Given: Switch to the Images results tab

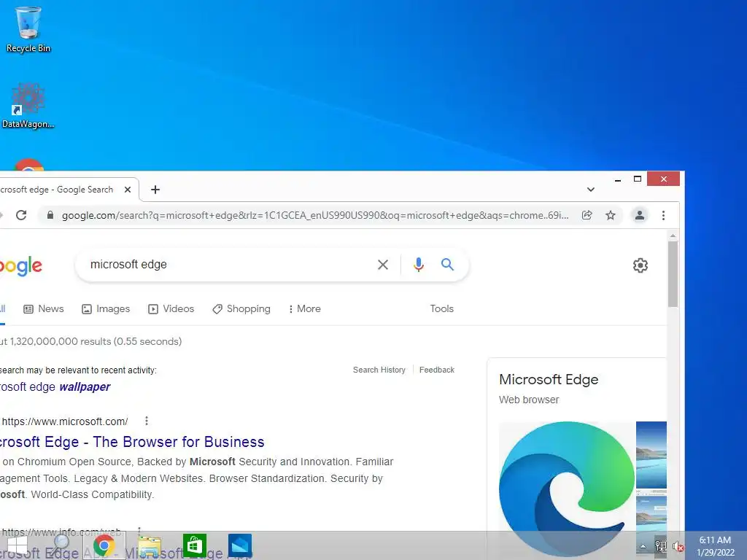Looking at the screenshot, I should click(x=106, y=309).
